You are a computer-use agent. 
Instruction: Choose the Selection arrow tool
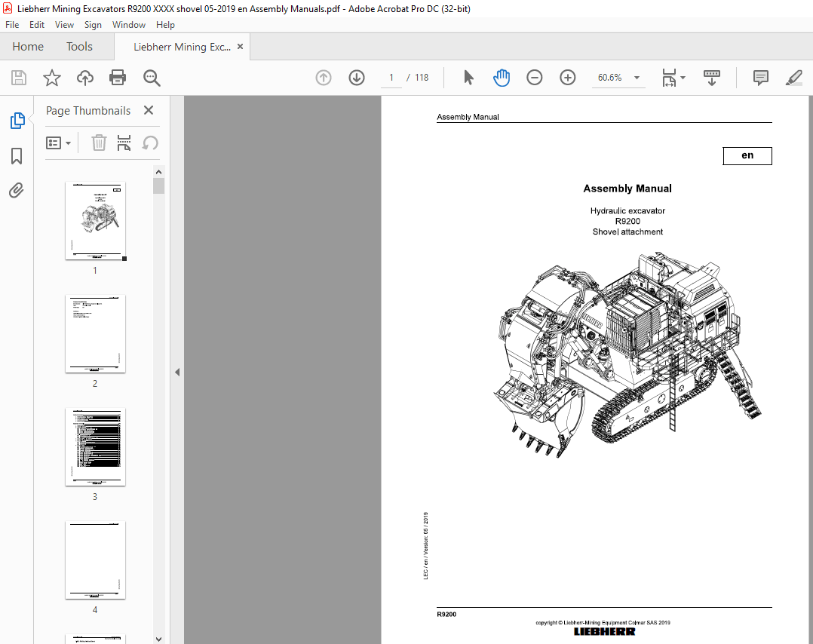click(468, 78)
